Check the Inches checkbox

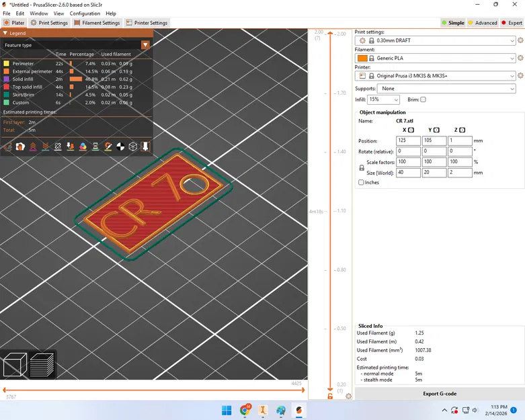pos(362,182)
